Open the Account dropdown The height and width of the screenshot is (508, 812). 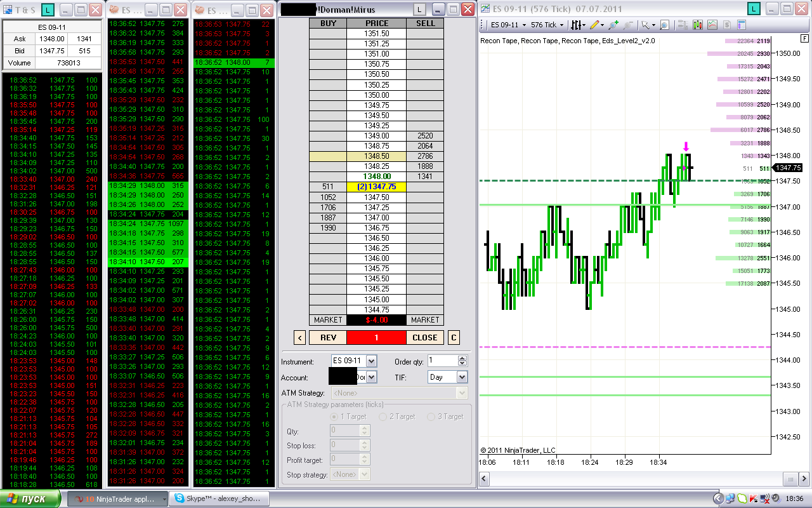371,377
